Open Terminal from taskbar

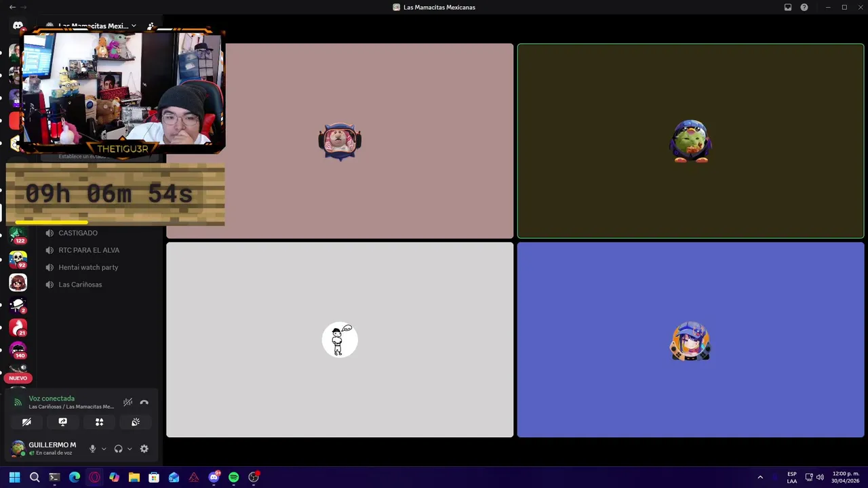[x=54, y=477]
